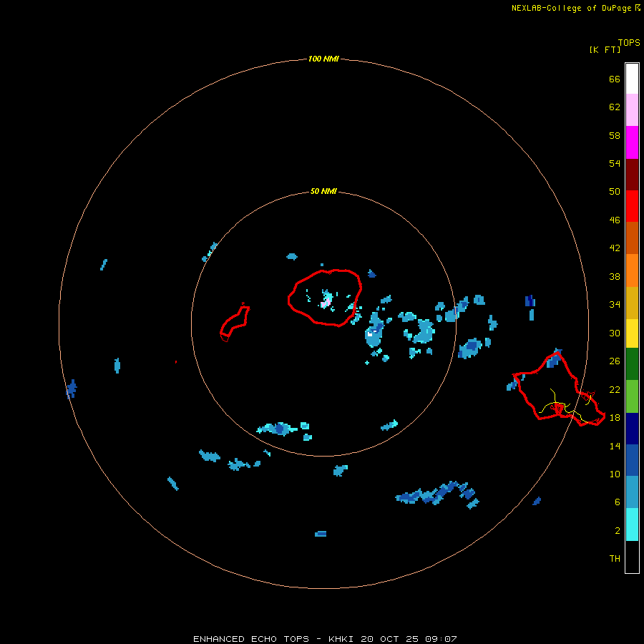Click the legend value 2

pyautogui.click(x=618, y=530)
